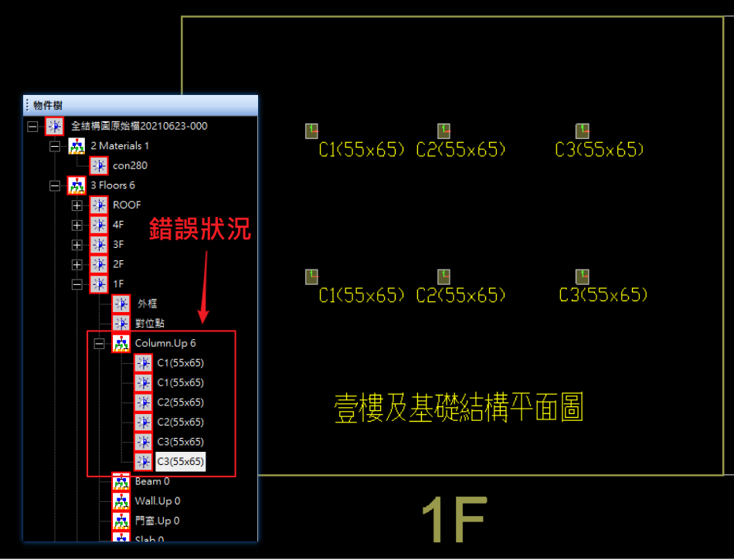Click the Wall.Up 0 group icon
Image resolution: width=734 pixels, height=560 pixels.
(121, 501)
